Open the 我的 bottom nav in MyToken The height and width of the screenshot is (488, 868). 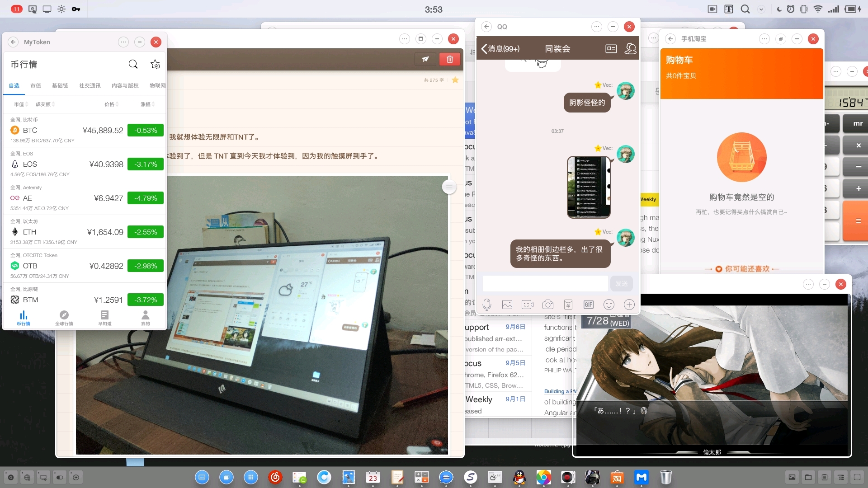click(145, 318)
